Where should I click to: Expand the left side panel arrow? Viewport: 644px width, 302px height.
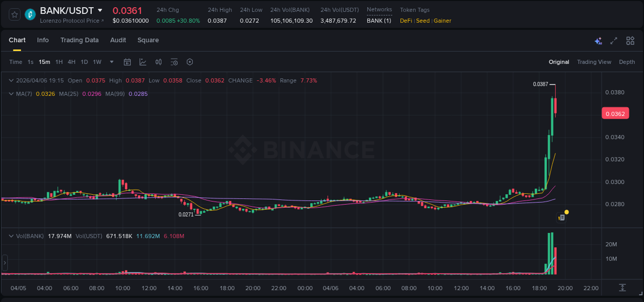pos(5,263)
